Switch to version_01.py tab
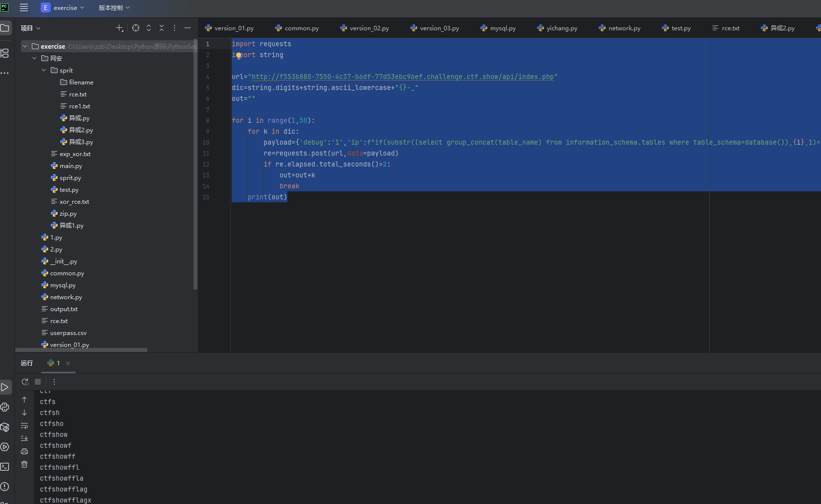 (x=229, y=28)
